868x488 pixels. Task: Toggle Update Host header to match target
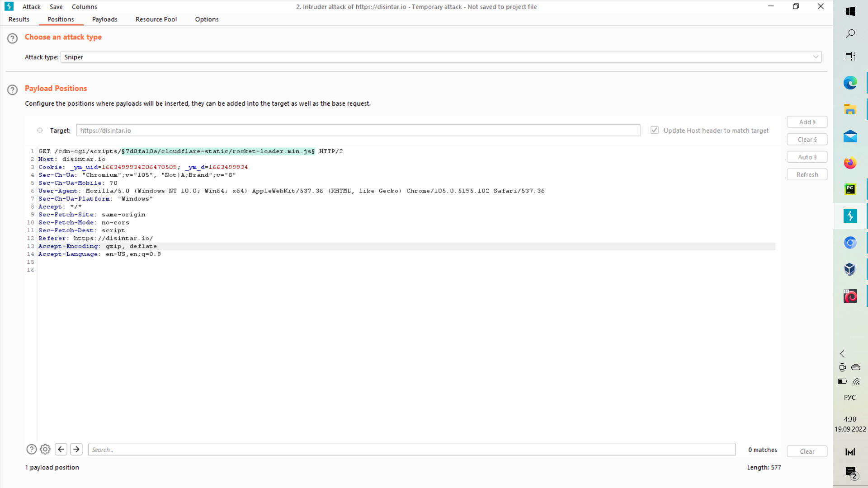coord(655,130)
